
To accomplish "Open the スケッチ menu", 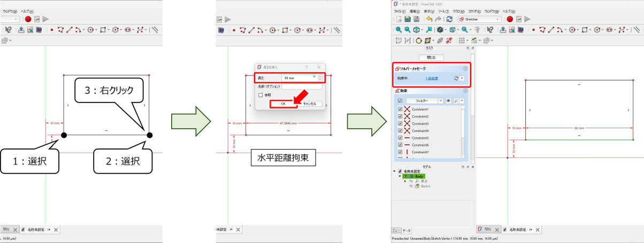I will click(x=474, y=11).
